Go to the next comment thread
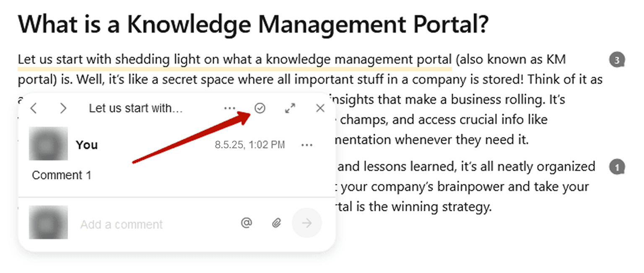 tap(63, 109)
